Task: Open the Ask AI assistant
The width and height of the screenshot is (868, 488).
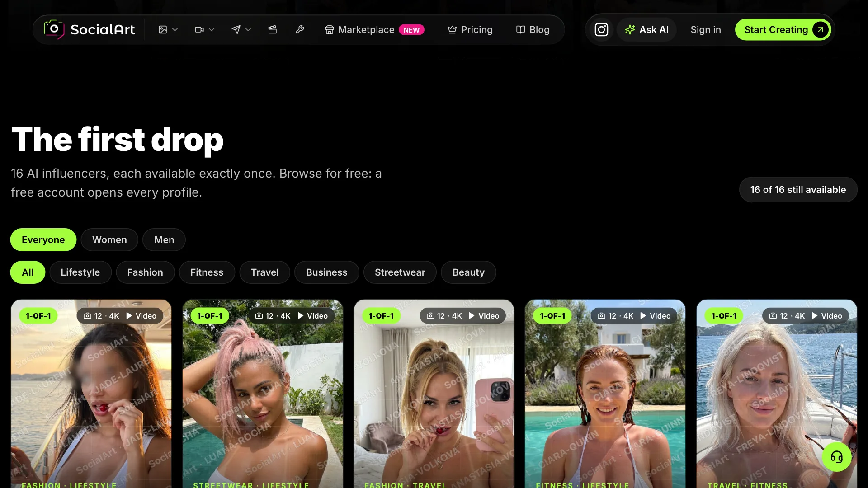Action: click(646, 30)
